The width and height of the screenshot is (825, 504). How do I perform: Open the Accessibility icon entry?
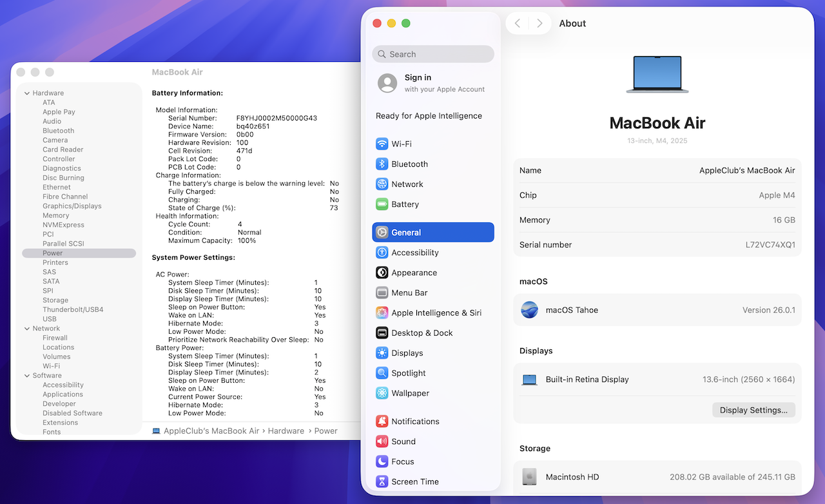tap(382, 253)
